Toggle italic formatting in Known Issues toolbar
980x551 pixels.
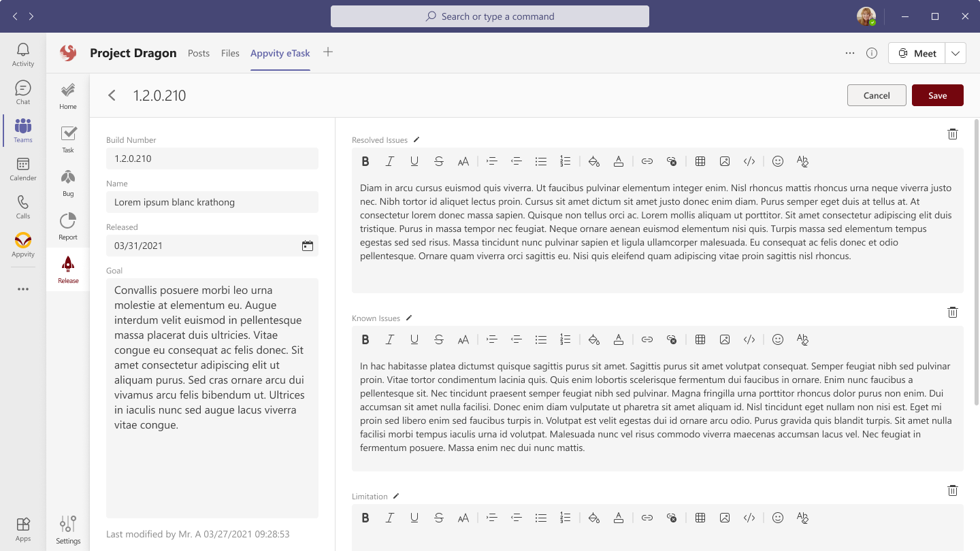390,339
